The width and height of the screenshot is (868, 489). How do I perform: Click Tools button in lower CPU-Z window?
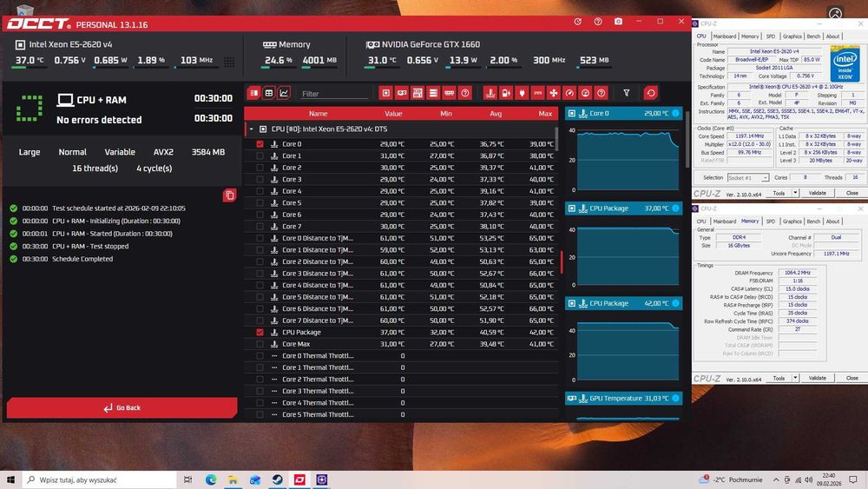click(x=779, y=378)
